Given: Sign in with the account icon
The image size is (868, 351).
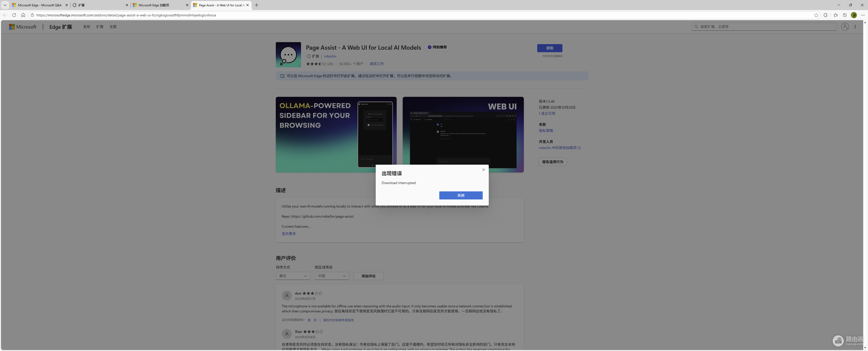Looking at the screenshot, I should [845, 27].
